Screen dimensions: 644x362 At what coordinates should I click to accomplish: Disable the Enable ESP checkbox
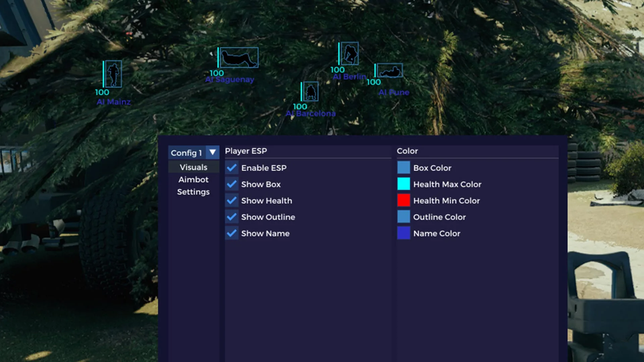point(232,168)
